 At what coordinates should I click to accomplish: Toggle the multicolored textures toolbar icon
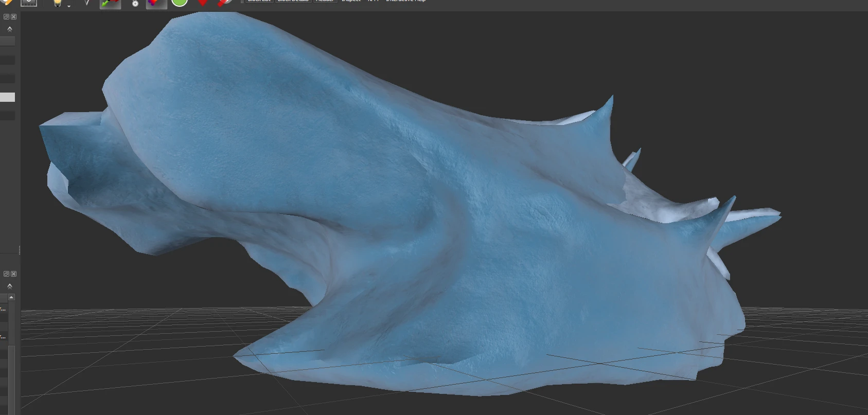pos(156,4)
